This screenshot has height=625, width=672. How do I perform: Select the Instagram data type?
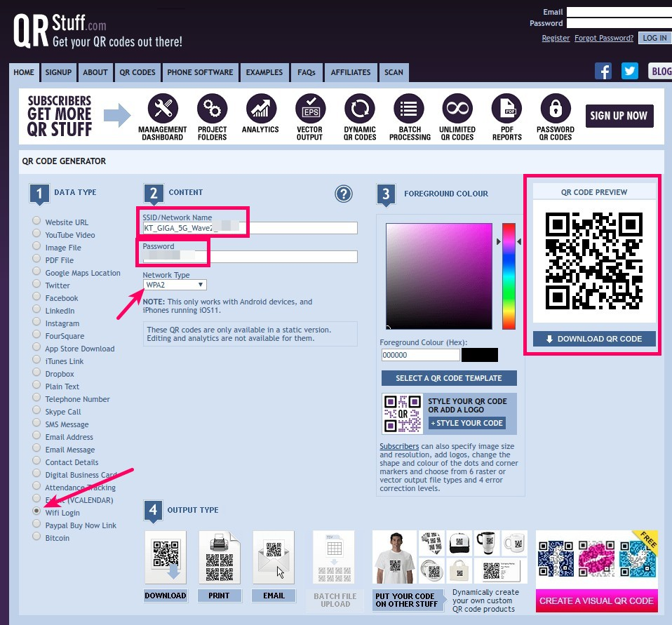coord(37,321)
